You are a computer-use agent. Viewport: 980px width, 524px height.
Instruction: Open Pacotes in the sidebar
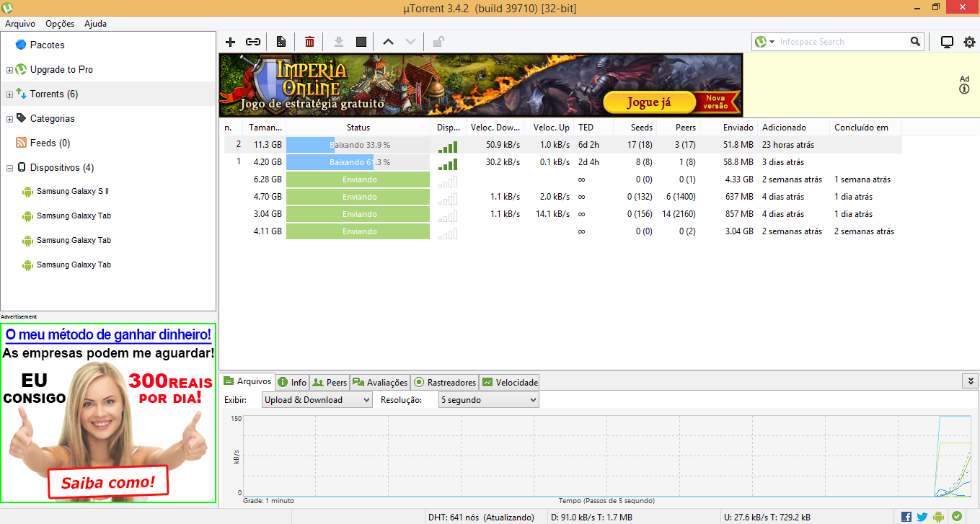[47, 45]
